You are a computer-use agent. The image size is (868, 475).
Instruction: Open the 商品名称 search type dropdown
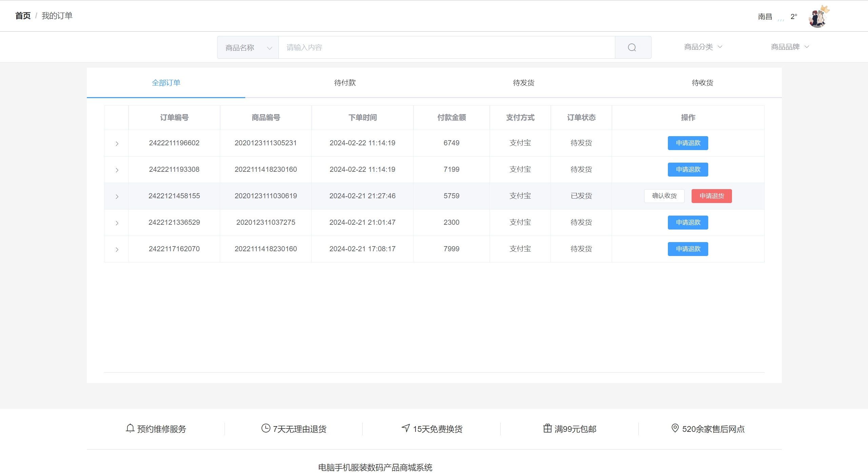coord(248,48)
